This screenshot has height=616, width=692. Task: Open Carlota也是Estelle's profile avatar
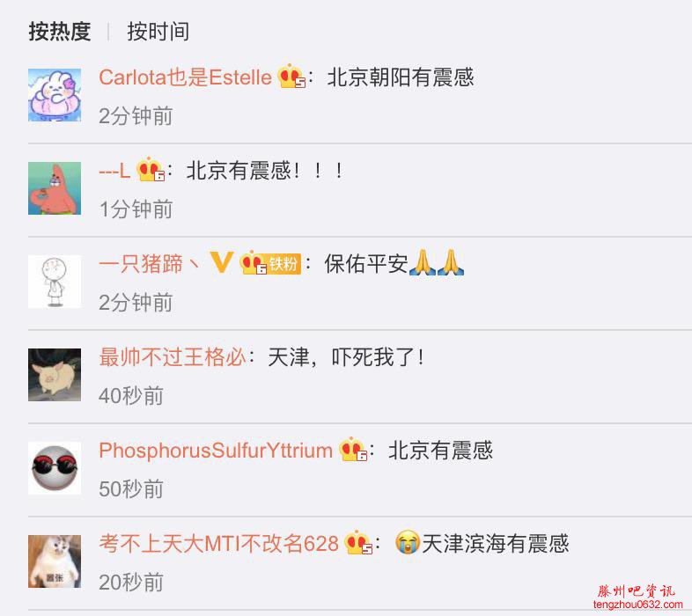click(55, 95)
